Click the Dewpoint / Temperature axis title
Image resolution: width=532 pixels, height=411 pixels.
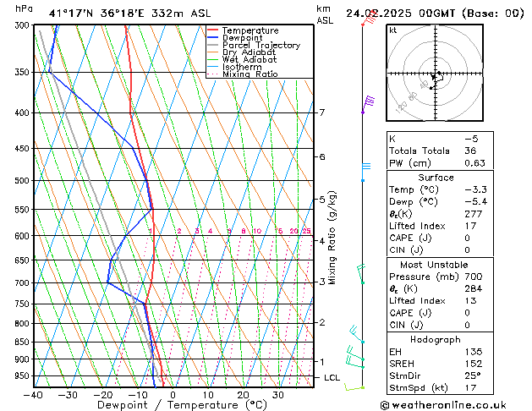[182, 405]
